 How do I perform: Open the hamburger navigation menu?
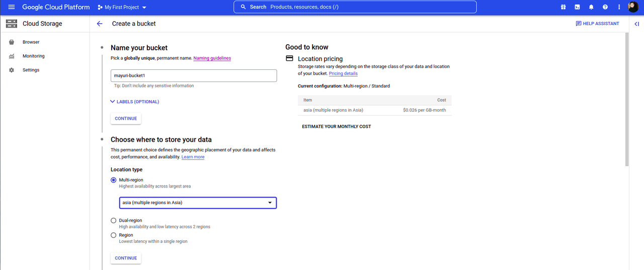pos(12,7)
